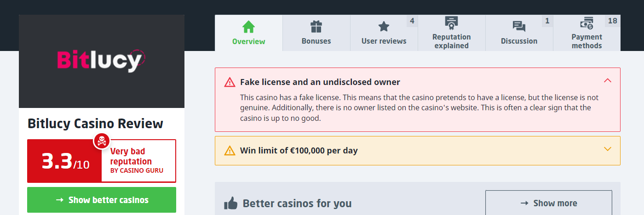Viewport: 644px width, 215px height.
Task: Click the Discussion chat bubbles icon
Action: (x=519, y=27)
